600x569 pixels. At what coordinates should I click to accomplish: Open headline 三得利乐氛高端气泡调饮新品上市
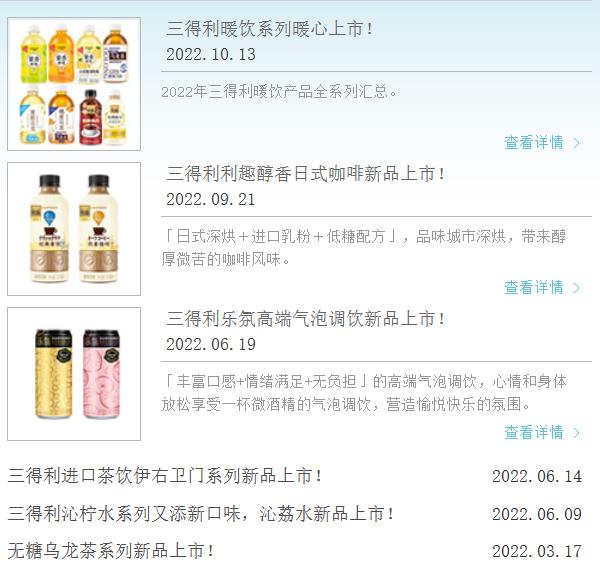306,319
